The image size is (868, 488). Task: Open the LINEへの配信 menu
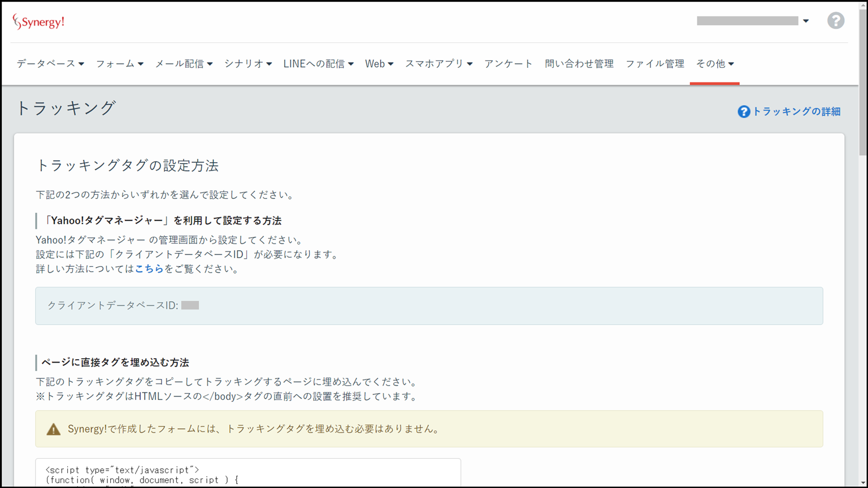pos(318,64)
